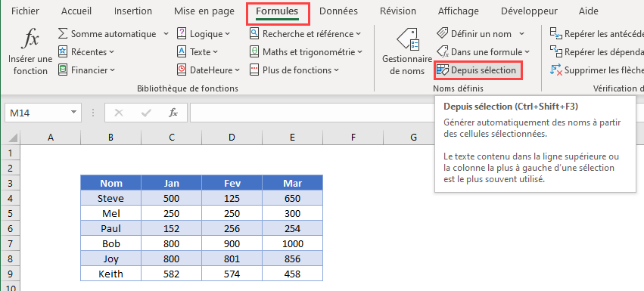The height and width of the screenshot is (291, 644).
Task: Select the cell containing Steve
Action: [x=111, y=199]
